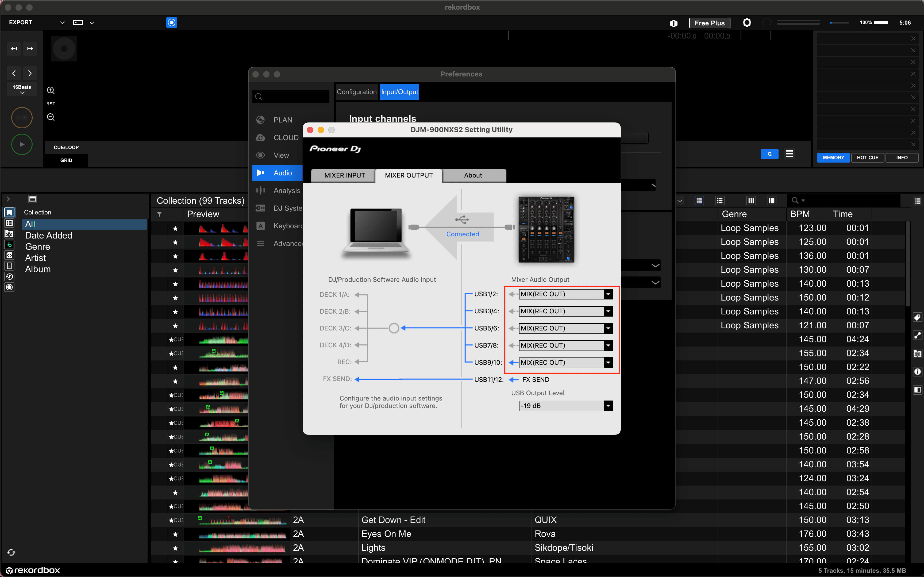Click the zoom in waveform icon
This screenshot has height=577, width=924.
[51, 90]
